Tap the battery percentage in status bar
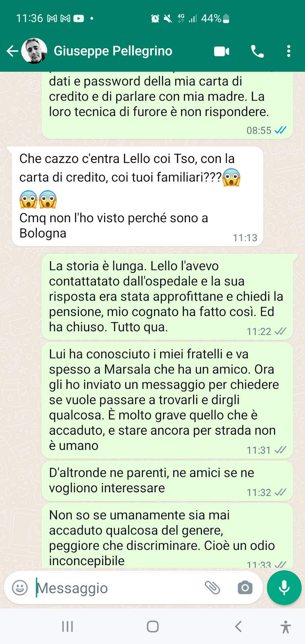305x644 pixels. (211, 19)
